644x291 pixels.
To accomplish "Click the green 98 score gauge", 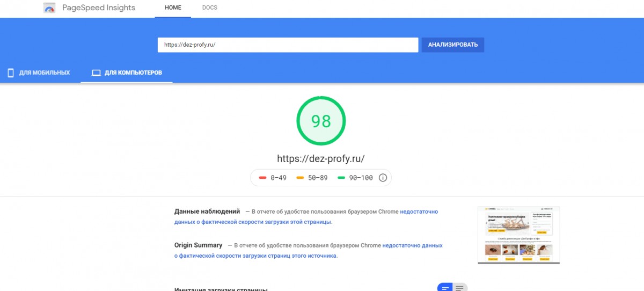I will click(321, 121).
